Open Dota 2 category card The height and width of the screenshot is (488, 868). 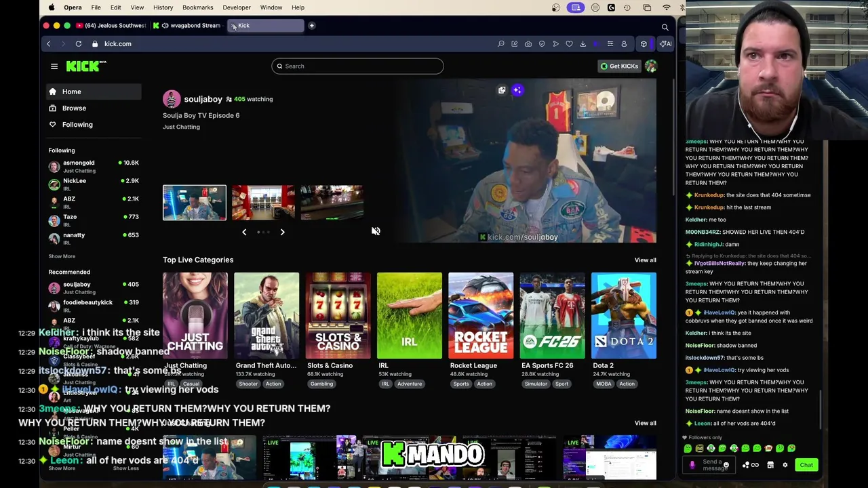(624, 315)
